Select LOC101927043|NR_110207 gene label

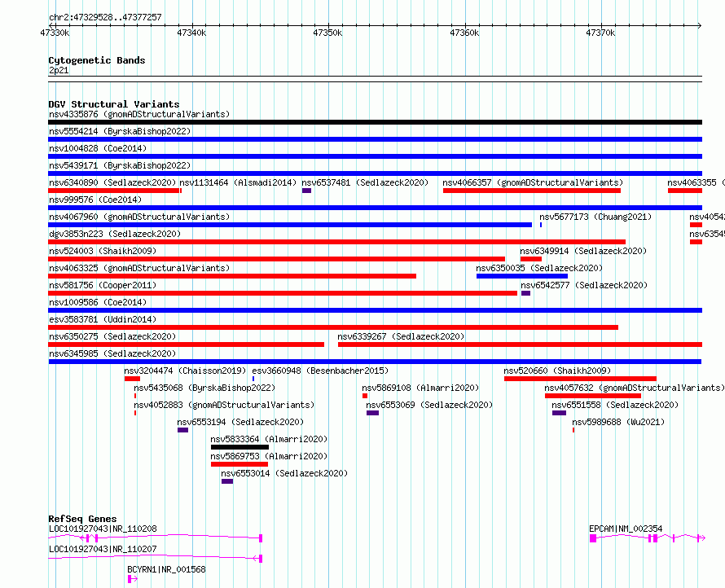(x=103, y=549)
